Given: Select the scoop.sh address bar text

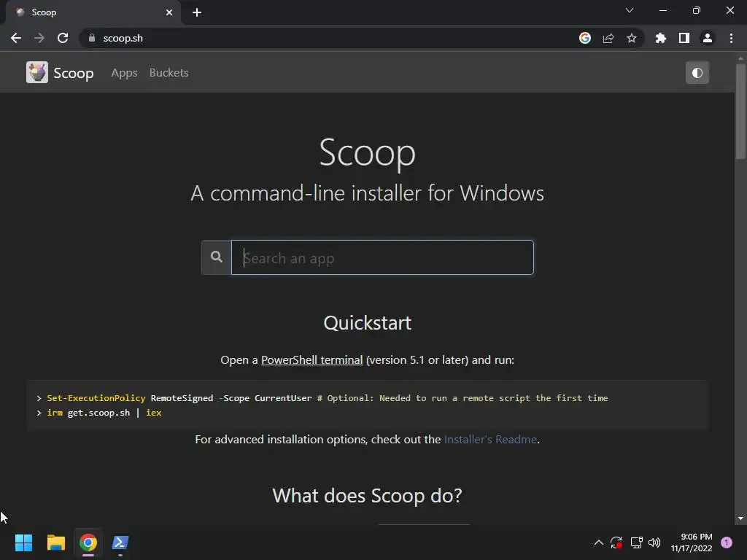Looking at the screenshot, I should (123, 38).
